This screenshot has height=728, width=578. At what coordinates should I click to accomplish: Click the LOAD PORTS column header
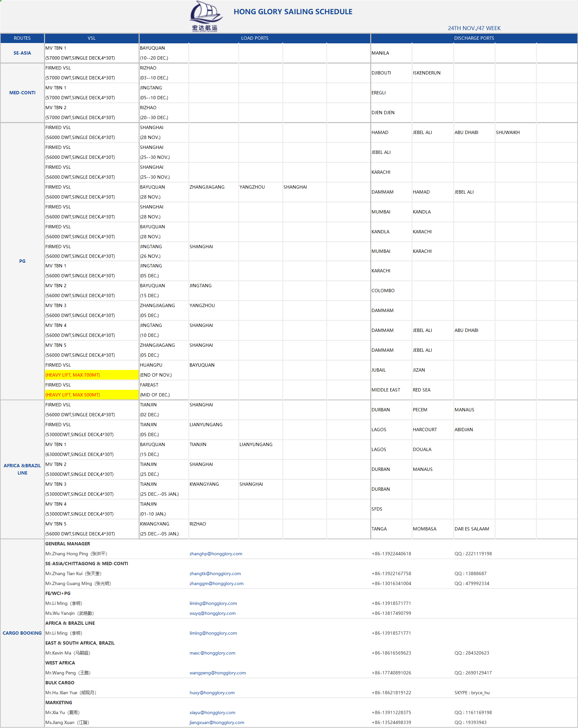click(254, 38)
